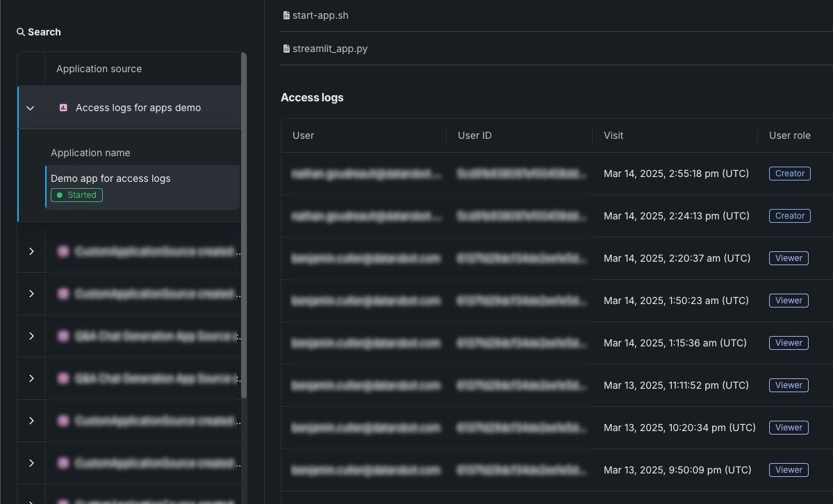This screenshot has height=504, width=833.
Task: Click the User role column header
Action: click(x=790, y=135)
